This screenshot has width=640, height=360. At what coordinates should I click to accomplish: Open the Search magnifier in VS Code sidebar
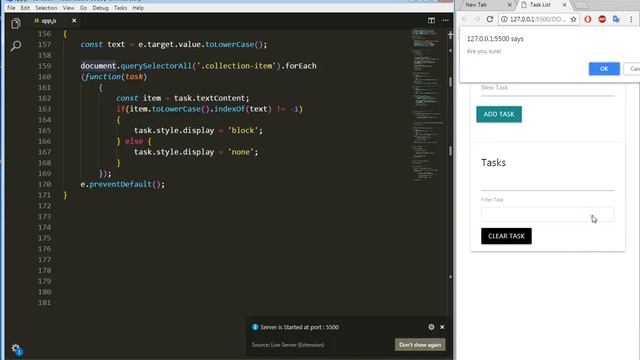pyautogui.click(x=16, y=46)
